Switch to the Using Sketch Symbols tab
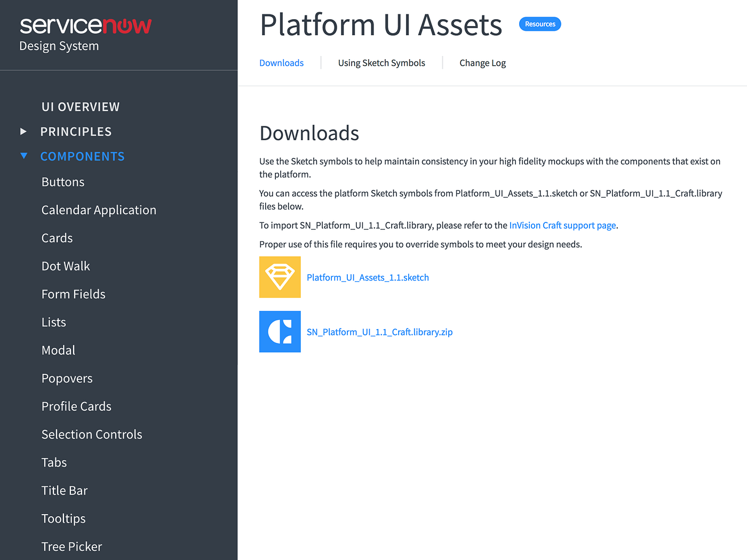Image resolution: width=747 pixels, height=560 pixels. click(381, 62)
